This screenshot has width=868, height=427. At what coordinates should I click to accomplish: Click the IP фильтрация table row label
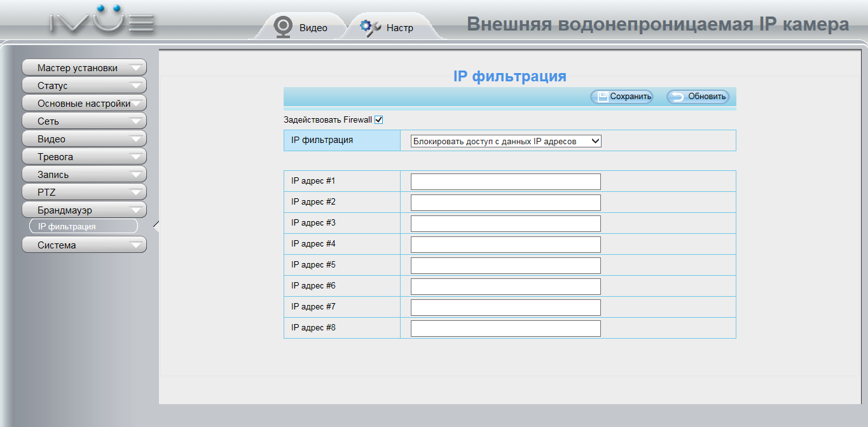(x=322, y=140)
